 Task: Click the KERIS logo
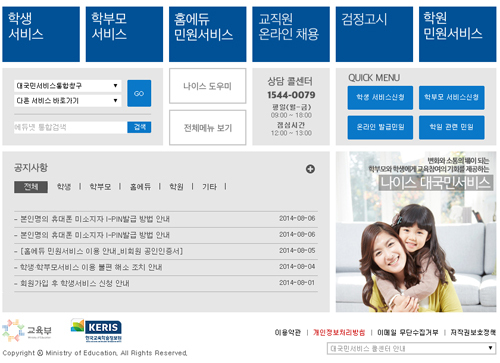pyautogui.click(x=96, y=330)
